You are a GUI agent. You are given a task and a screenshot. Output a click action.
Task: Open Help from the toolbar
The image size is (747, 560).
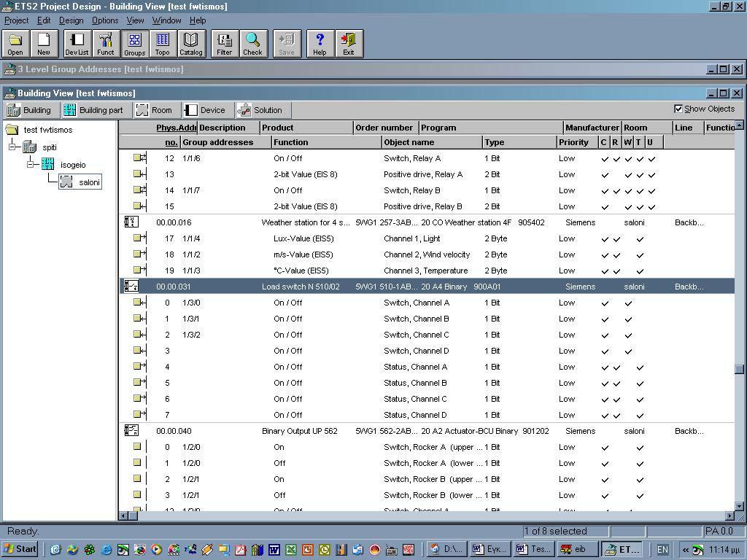(x=320, y=44)
